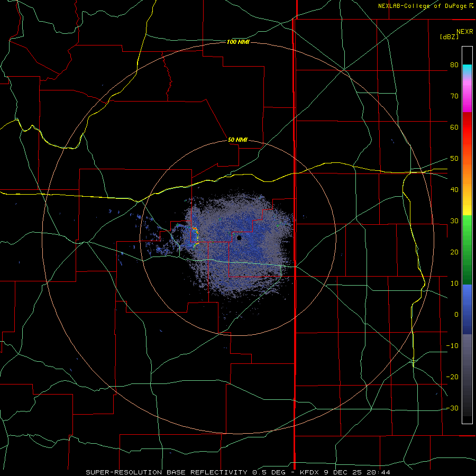This screenshot has height=476, width=476.
Task: Click the 20 value on the dBZ scale
Action: coord(454,252)
